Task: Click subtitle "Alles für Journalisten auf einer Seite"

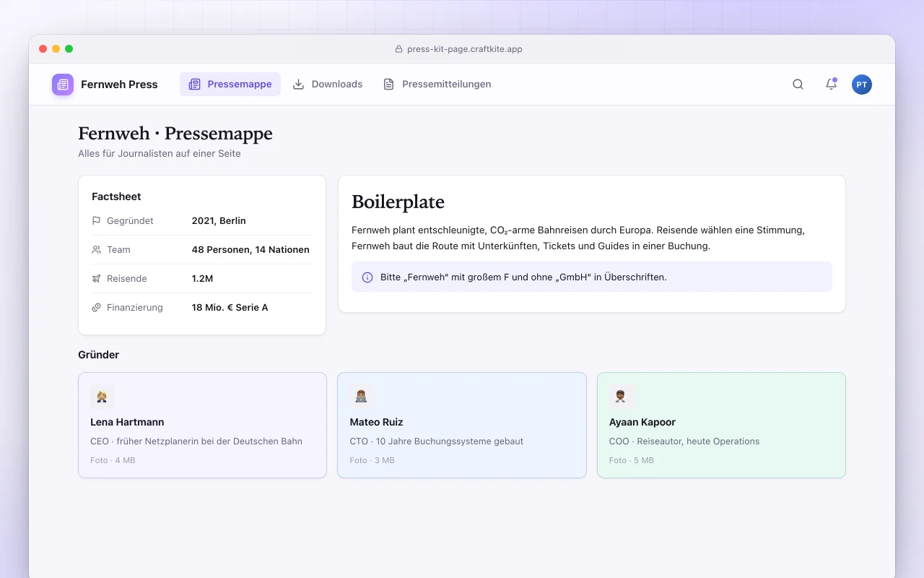Action: [x=160, y=154]
